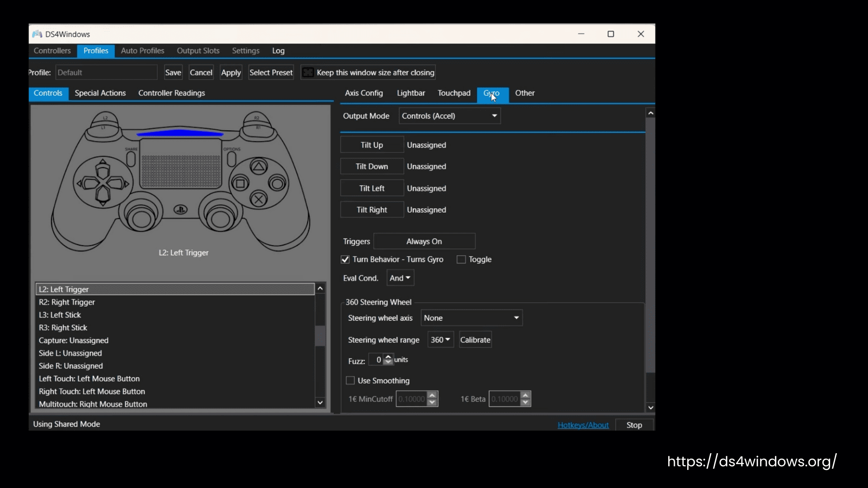
Task: Click the controls list scroll up arrow
Action: pos(320,288)
